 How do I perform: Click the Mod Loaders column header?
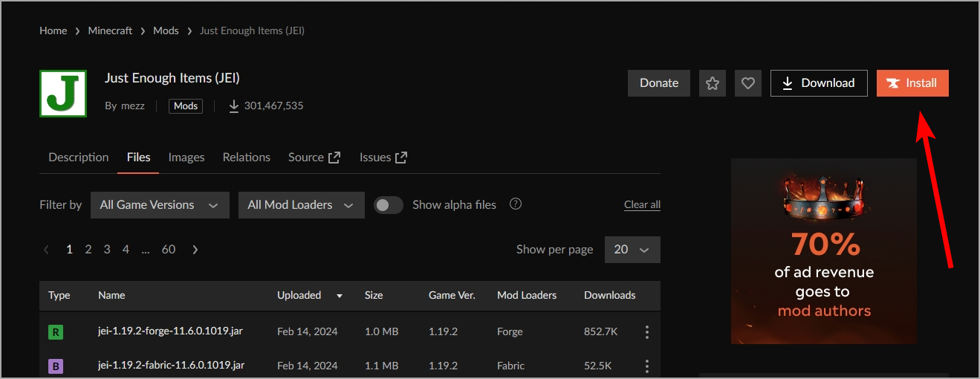click(527, 295)
